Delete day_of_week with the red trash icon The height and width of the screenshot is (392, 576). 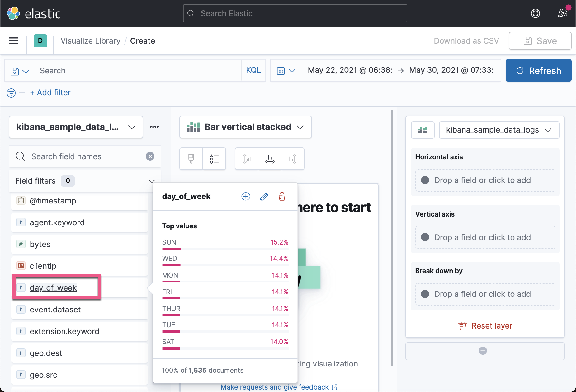tap(282, 196)
